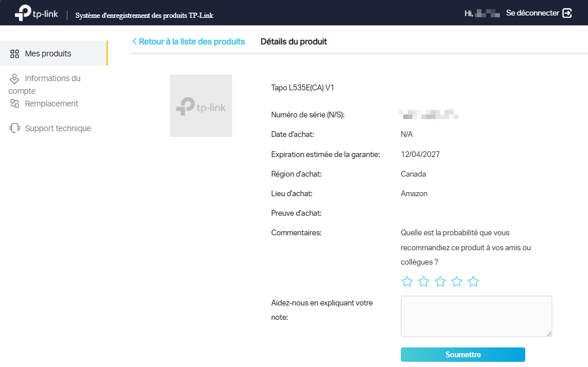Image resolution: width=588 pixels, height=367 pixels.
Task: Switch to the Détails du produit tab
Action: (294, 41)
